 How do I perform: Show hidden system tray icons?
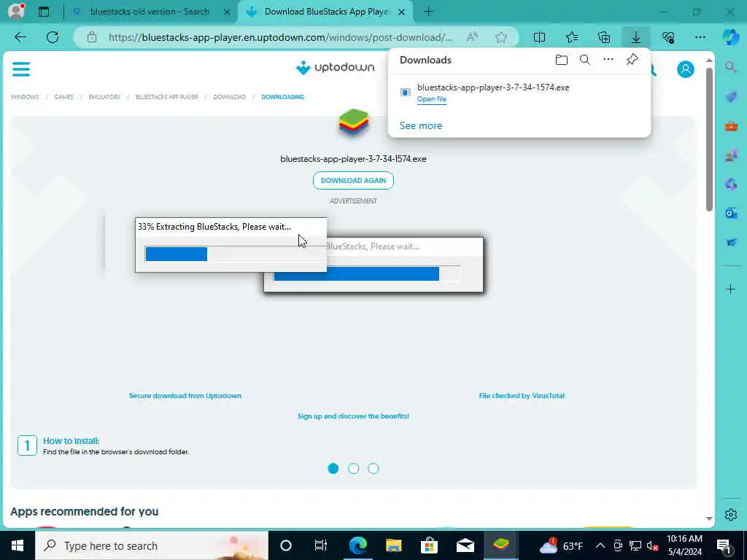click(600, 545)
